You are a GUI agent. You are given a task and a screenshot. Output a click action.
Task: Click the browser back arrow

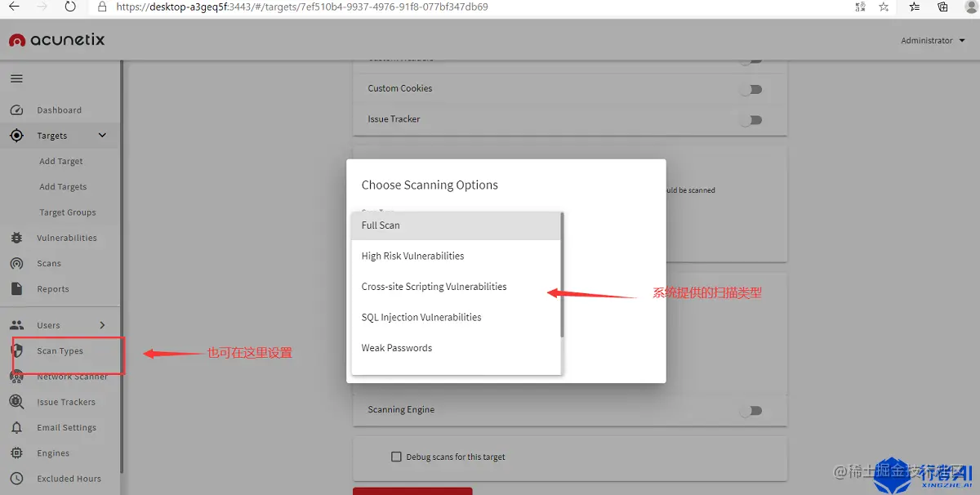tap(14, 7)
